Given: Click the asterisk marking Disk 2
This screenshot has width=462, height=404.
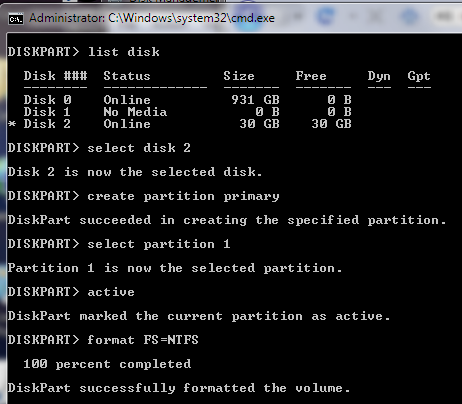Looking at the screenshot, I should (12, 124).
